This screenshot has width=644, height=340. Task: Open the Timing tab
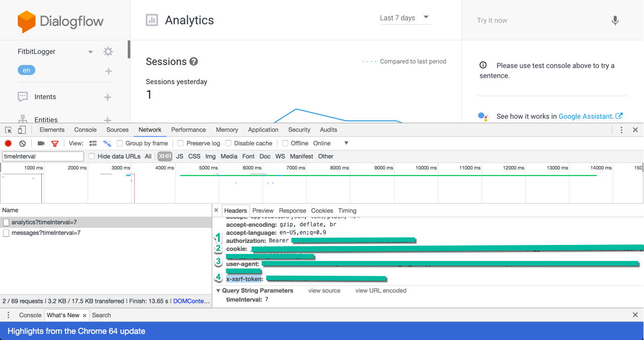click(347, 211)
